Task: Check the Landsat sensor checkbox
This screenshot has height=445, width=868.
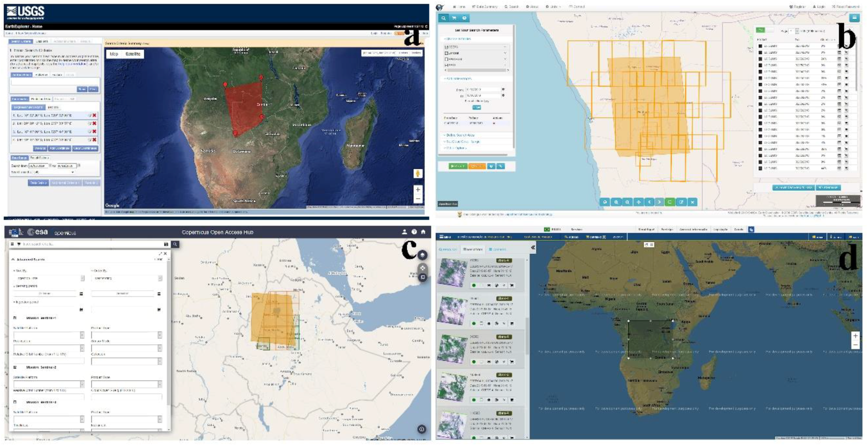Action: coord(446,53)
